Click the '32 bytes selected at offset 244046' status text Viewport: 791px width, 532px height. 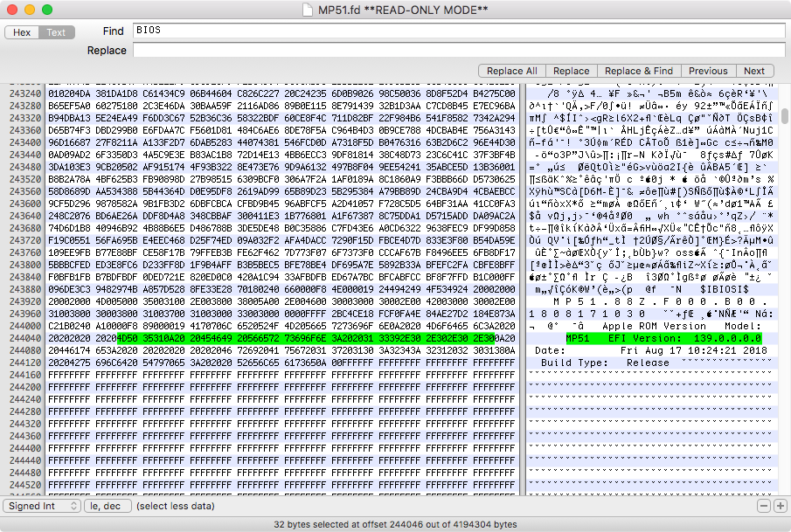395,524
